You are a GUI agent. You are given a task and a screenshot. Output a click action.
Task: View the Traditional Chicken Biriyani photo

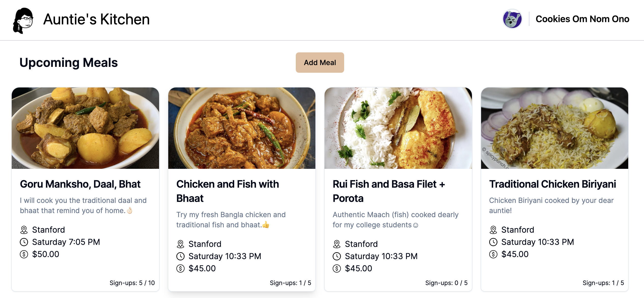(554, 128)
